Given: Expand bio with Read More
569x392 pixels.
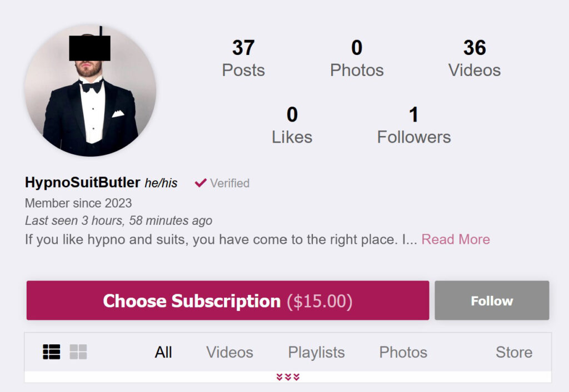Looking at the screenshot, I should click(x=456, y=239).
